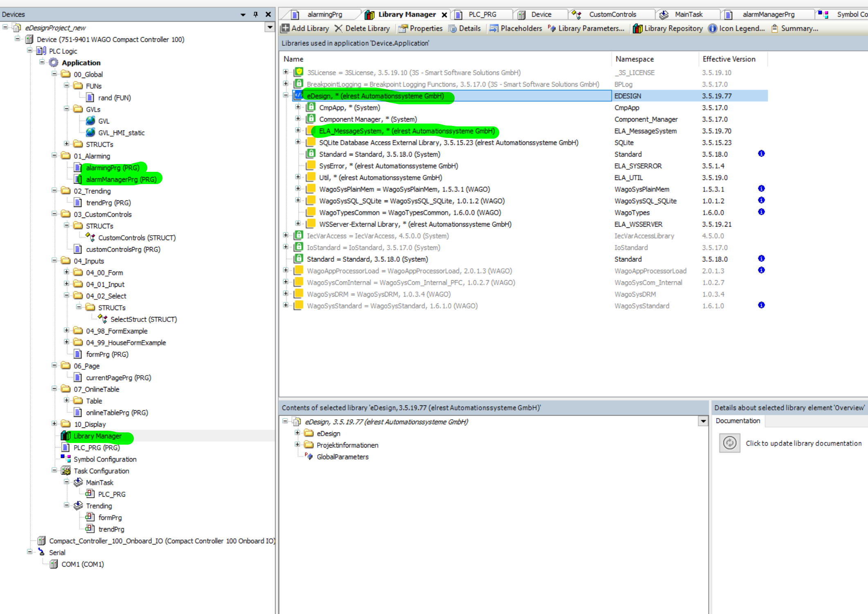Click the Add Library toolbar icon

(285, 28)
